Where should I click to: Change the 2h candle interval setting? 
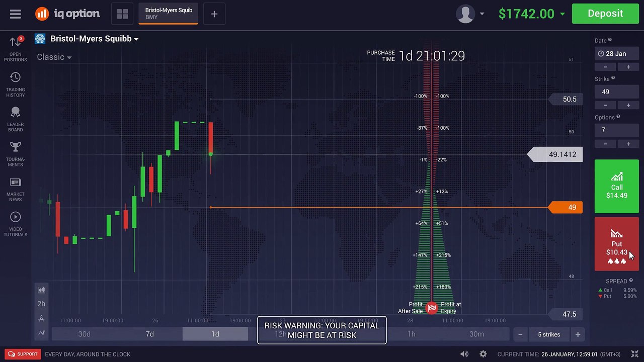point(41,304)
